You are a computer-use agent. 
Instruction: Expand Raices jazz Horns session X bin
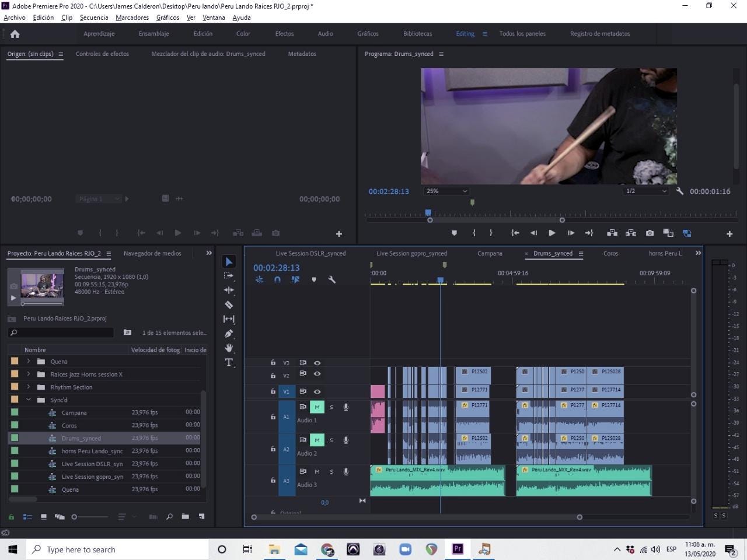28,374
